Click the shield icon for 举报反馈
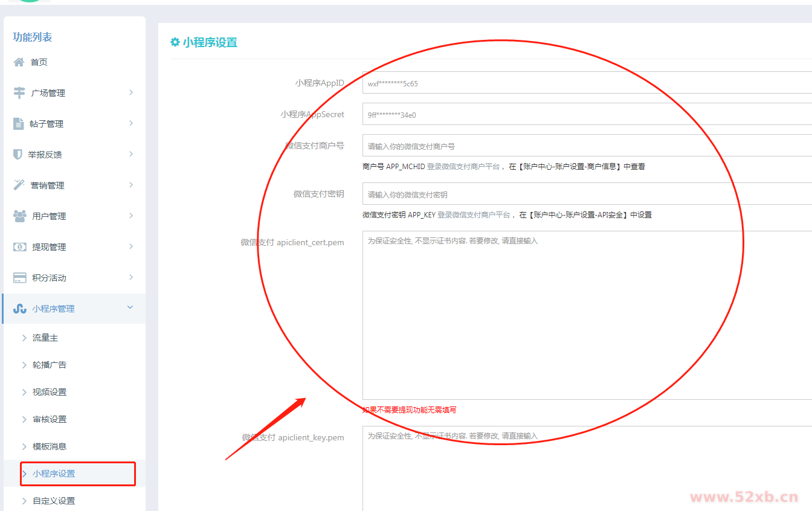 pyautogui.click(x=18, y=155)
